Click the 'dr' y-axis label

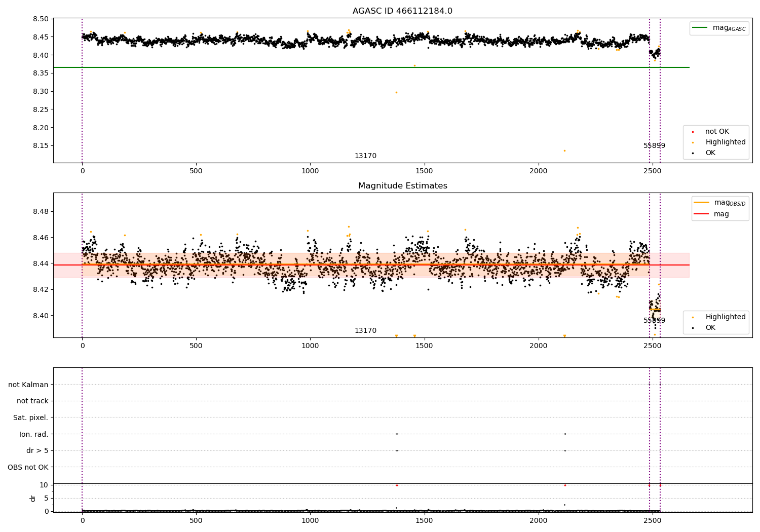pyautogui.click(x=33, y=498)
